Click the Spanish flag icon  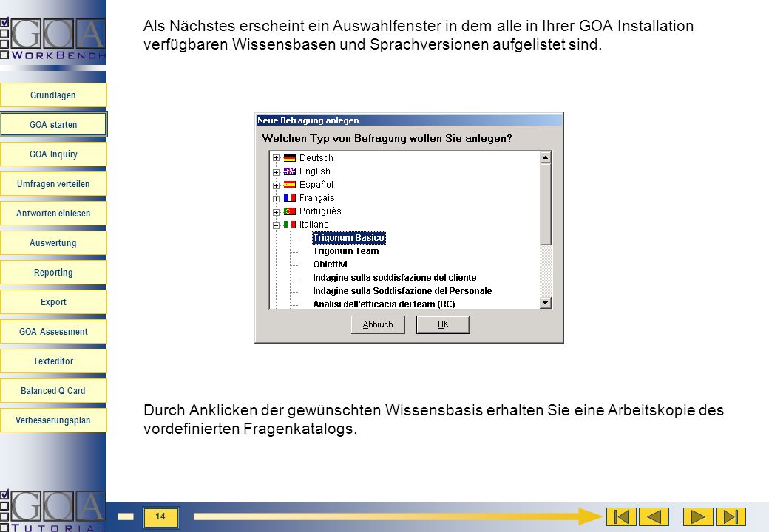point(290,184)
